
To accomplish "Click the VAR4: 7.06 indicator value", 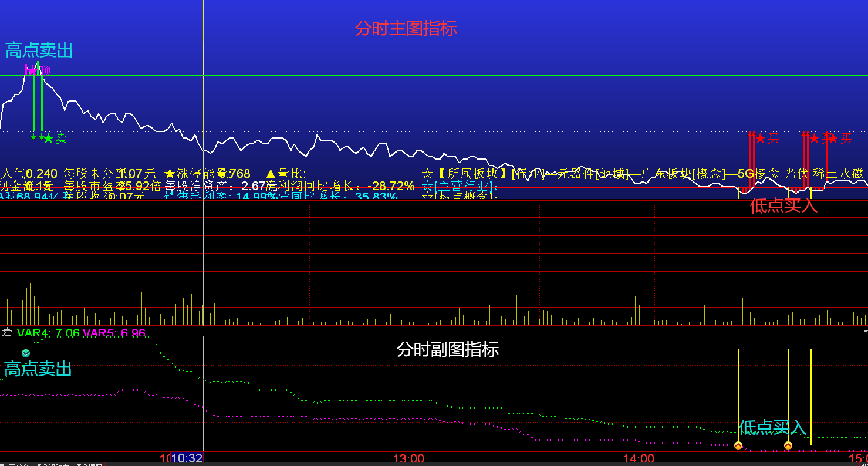I will click(48, 333).
